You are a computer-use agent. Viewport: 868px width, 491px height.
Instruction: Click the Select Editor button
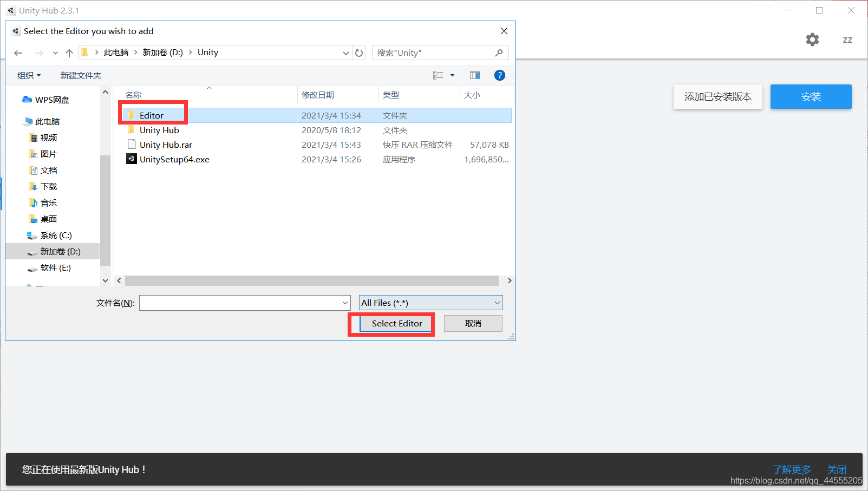(396, 323)
